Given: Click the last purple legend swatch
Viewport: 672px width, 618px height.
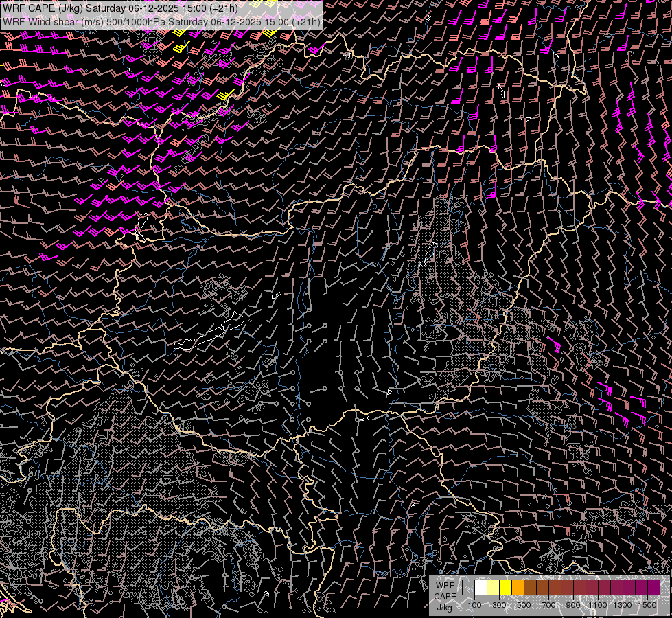Looking at the screenshot, I should click(x=653, y=588).
